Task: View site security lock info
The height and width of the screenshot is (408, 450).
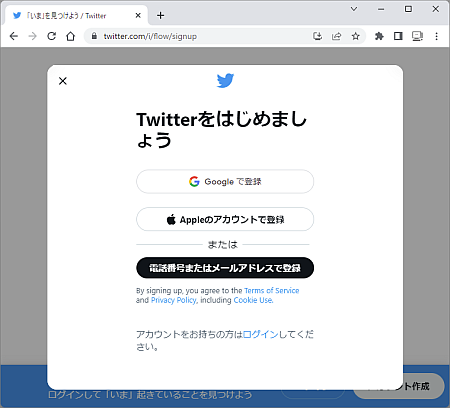Action: [94, 36]
